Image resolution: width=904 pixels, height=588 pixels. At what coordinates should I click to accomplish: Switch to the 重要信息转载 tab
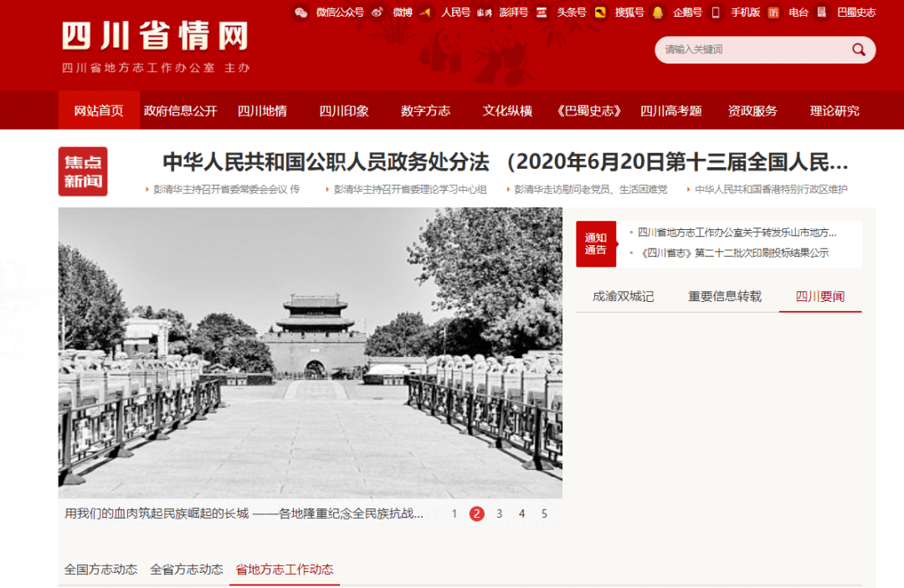point(725,296)
